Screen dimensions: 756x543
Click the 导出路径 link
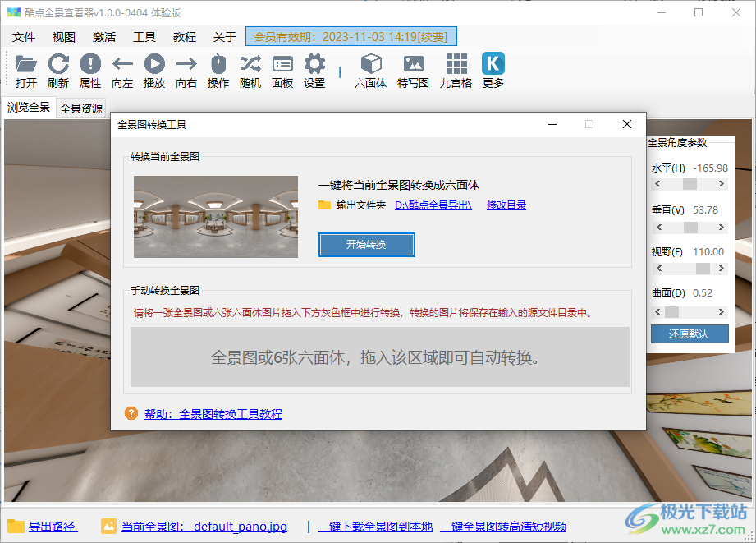(53, 526)
